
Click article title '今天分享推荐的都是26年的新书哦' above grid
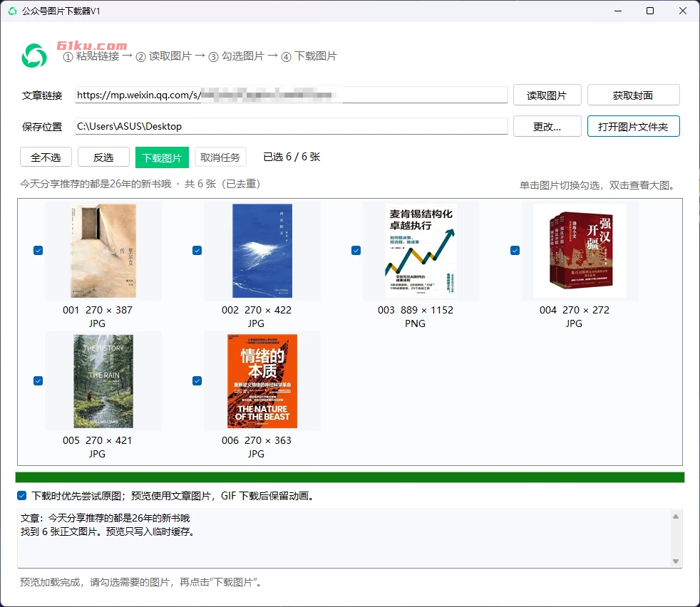click(96, 184)
